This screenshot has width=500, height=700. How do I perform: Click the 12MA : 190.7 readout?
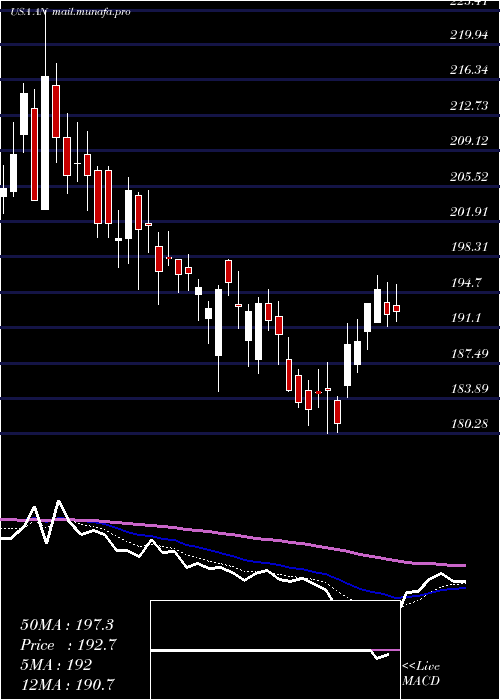pyautogui.click(x=68, y=684)
